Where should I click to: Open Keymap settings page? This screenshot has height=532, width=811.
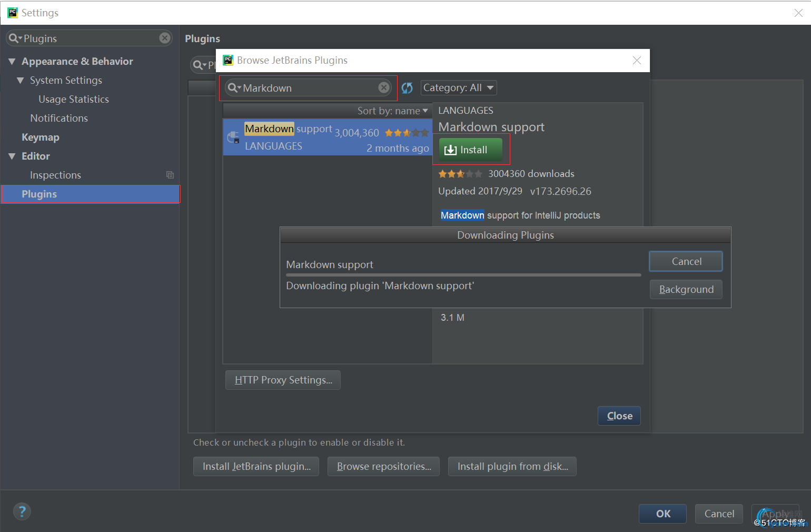tap(41, 137)
